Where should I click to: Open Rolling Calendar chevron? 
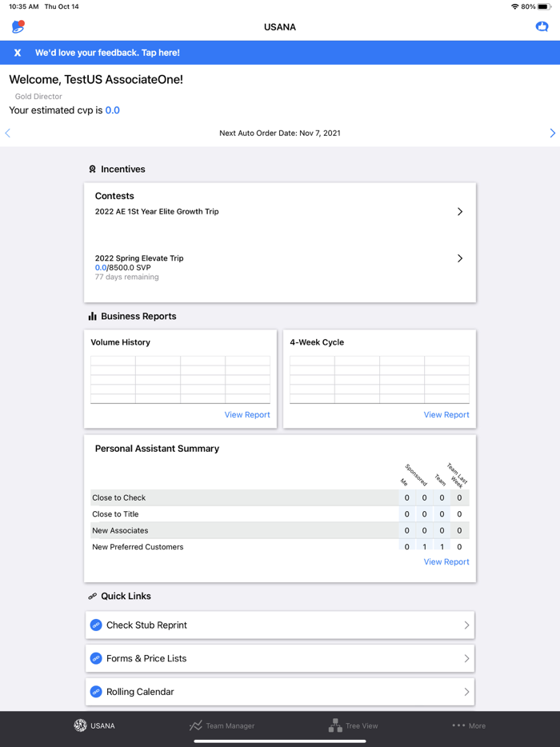click(x=466, y=692)
